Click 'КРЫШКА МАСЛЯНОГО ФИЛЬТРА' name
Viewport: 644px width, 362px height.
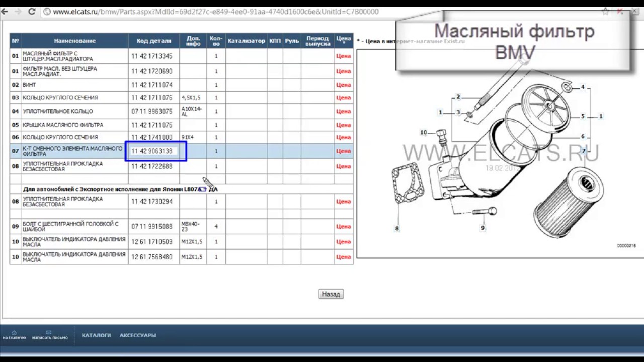63,125
